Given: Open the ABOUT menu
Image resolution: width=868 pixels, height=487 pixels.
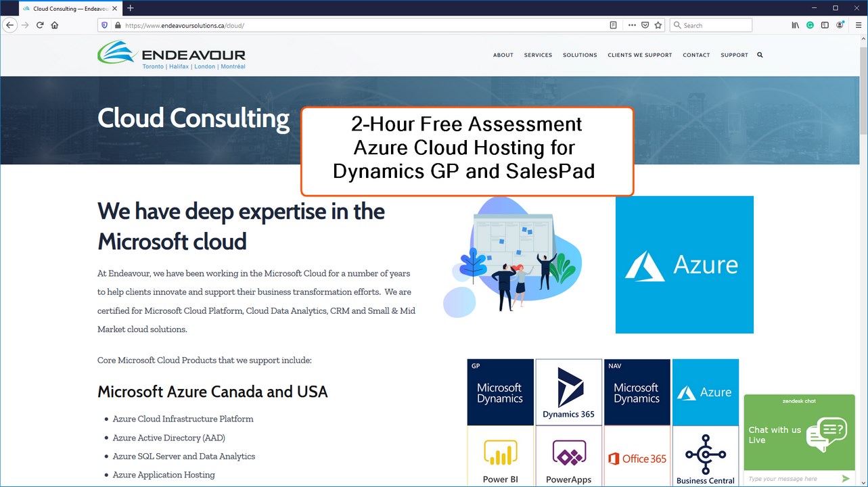Looking at the screenshot, I should tap(503, 55).
